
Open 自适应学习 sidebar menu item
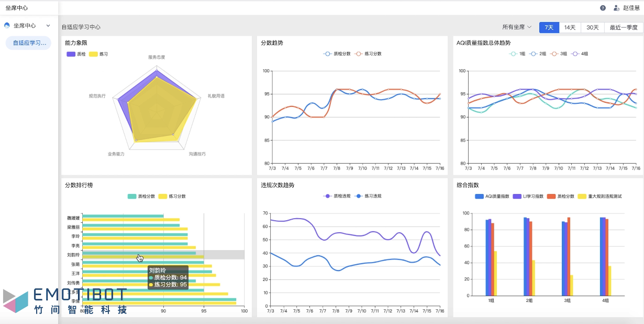(29, 43)
